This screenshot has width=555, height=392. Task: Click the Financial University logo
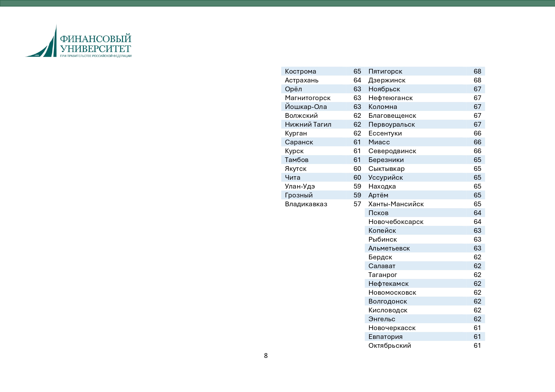[78, 41]
